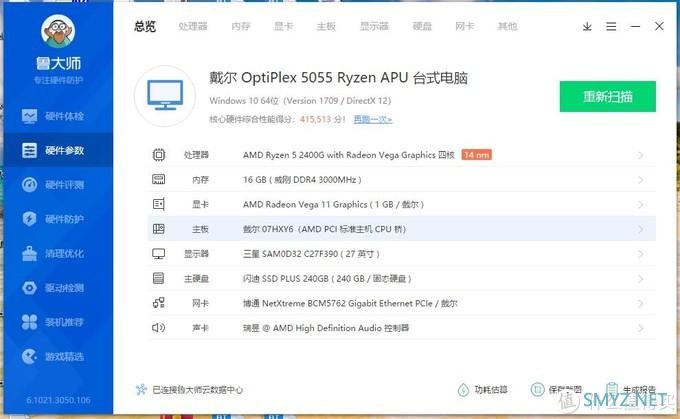Click the network card icon
The height and width of the screenshot is (419, 680).
pos(159,303)
